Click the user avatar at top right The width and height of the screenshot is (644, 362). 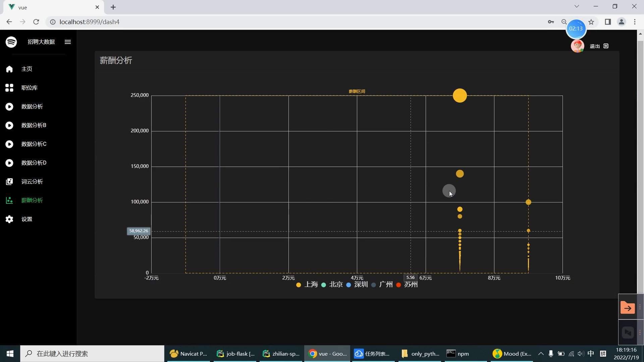pos(577,46)
